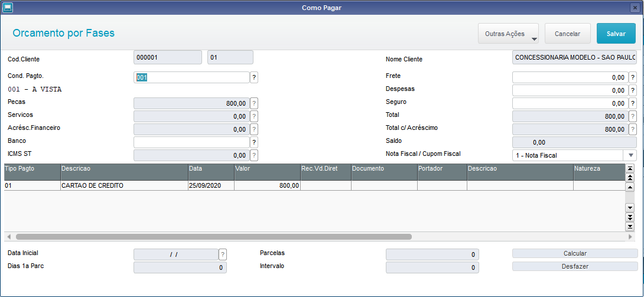Click the Data column header
Screen dimensions: 644x297
(x=211, y=172)
